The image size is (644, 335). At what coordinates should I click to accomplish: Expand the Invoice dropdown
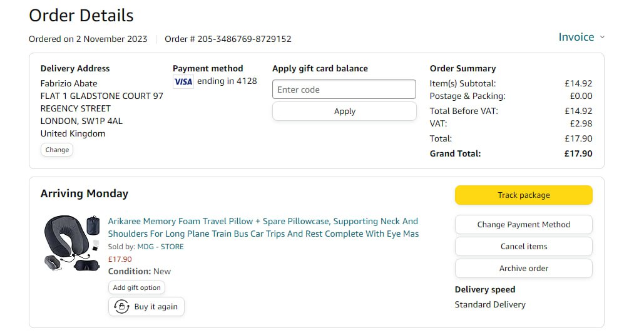pyautogui.click(x=581, y=37)
